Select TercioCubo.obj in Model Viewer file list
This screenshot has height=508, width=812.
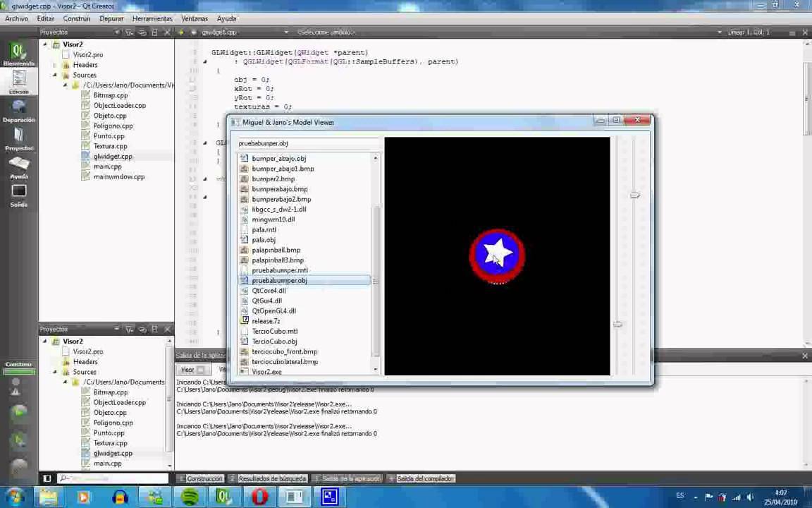coord(274,341)
